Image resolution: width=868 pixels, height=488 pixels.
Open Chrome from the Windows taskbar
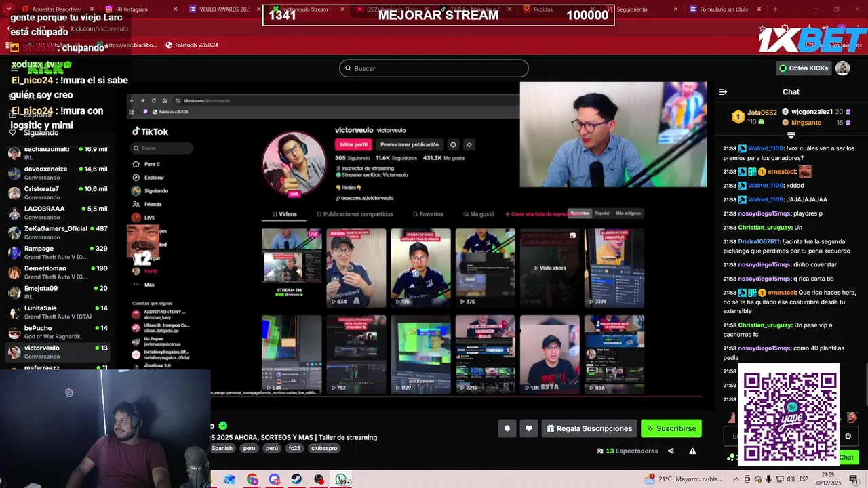point(252,479)
